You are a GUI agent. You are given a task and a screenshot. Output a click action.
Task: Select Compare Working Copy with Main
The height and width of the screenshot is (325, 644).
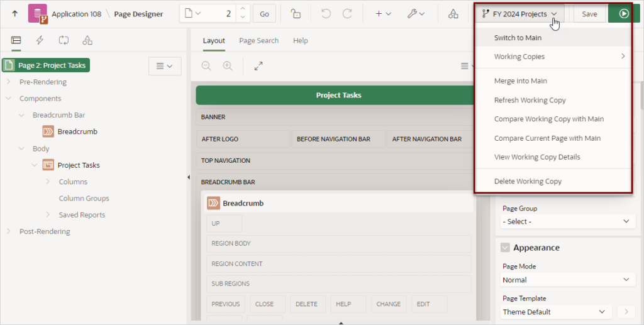click(553, 119)
